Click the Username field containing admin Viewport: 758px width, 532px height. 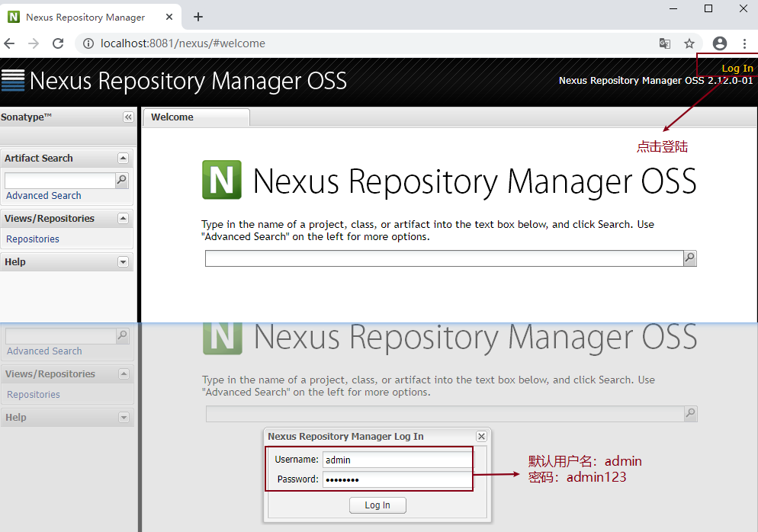(x=397, y=460)
